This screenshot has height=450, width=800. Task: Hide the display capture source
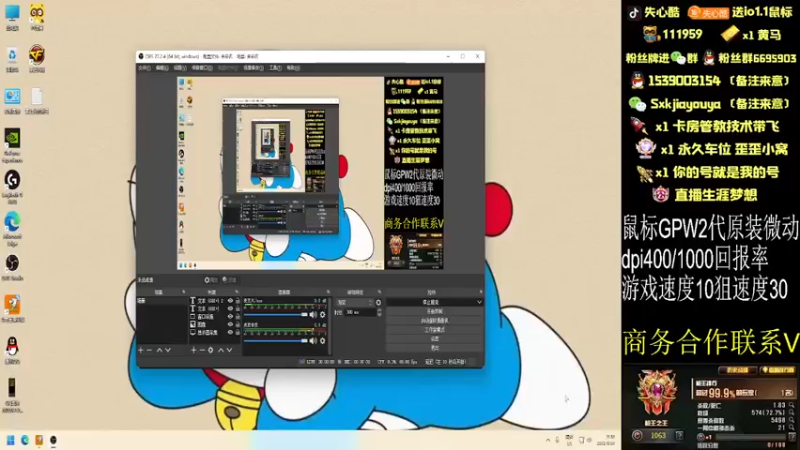tap(230, 332)
